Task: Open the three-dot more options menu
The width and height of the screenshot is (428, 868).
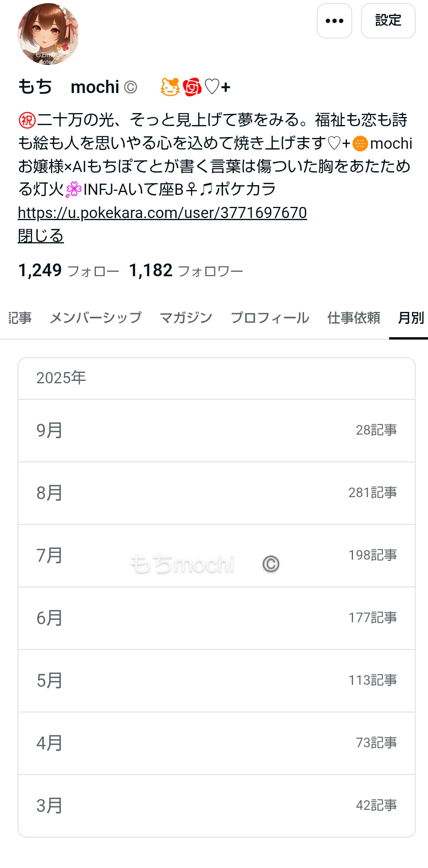Action: pos(334,21)
